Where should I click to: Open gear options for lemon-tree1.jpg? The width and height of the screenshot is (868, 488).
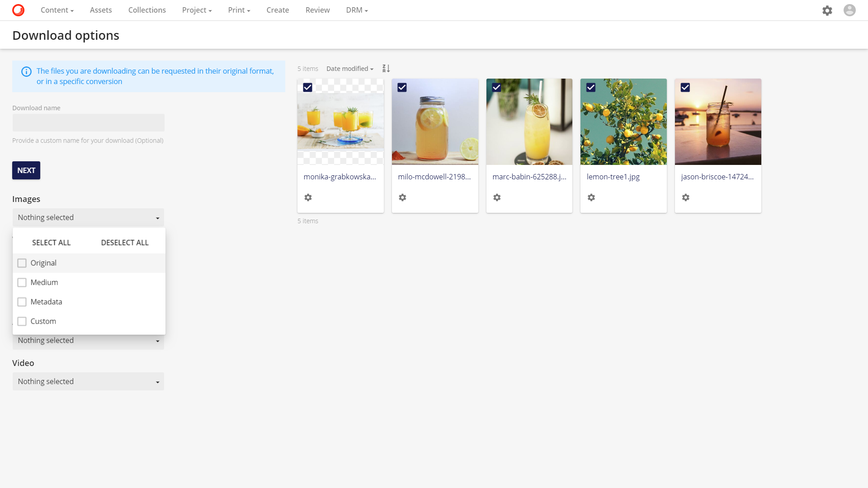pos(591,197)
